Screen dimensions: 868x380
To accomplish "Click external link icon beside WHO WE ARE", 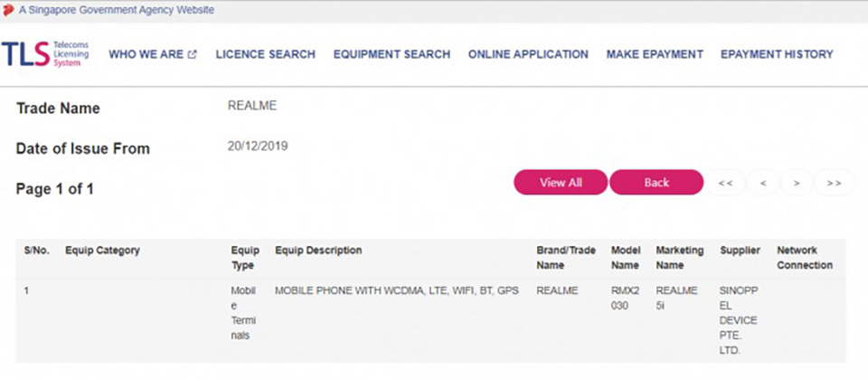I will (x=192, y=54).
